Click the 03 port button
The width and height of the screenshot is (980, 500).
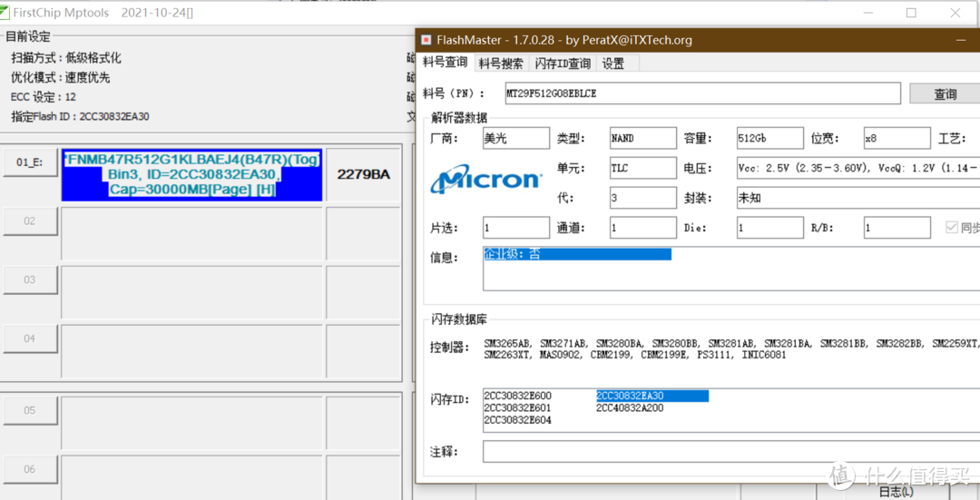(x=30, y=279)
